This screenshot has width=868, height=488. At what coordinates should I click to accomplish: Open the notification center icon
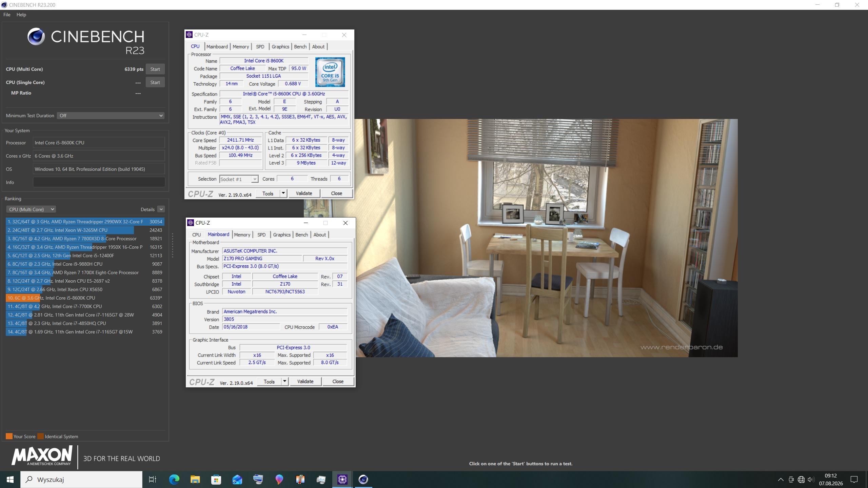point(854,480)
